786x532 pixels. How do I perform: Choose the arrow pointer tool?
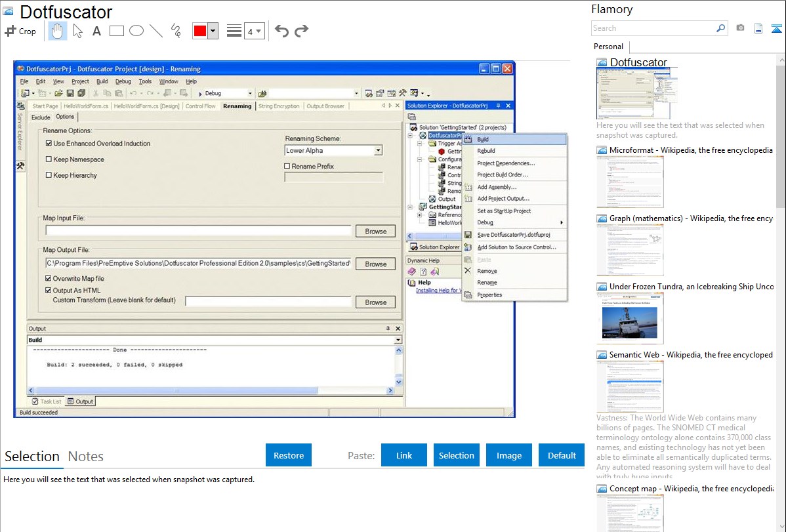tap(77, 31)
